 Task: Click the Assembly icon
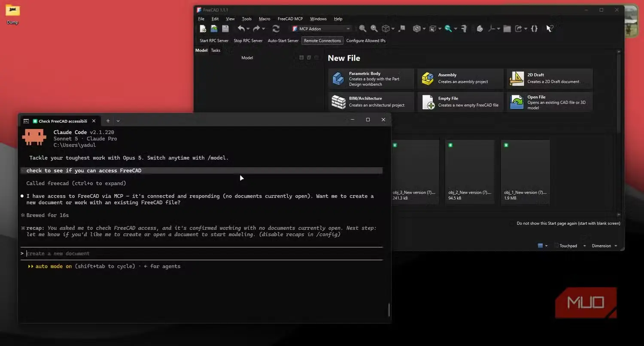point(428,79)
